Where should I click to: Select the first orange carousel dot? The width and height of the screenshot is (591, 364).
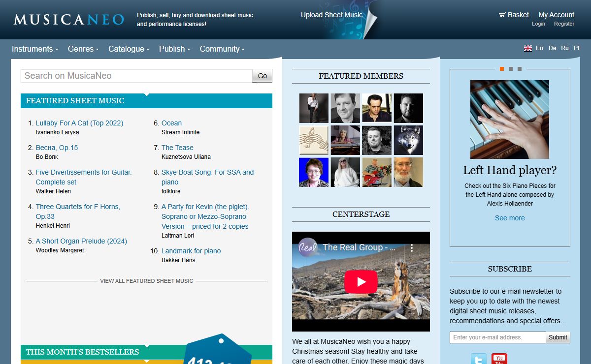point(501,69)
